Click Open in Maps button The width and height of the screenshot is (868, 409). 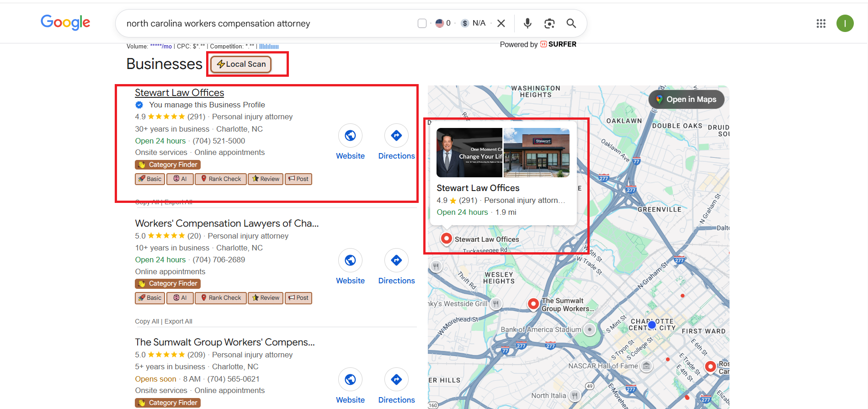tap(686, 99)
